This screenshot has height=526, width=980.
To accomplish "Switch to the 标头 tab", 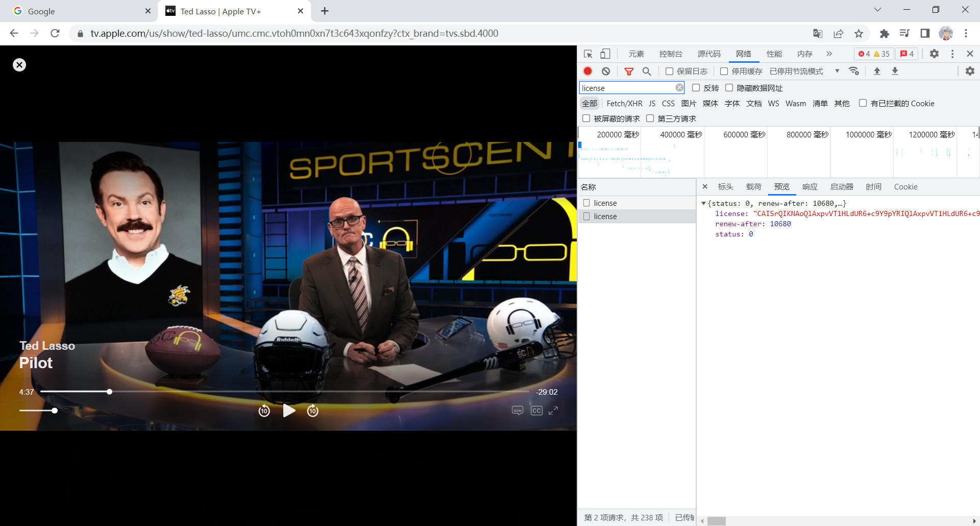I will (725, 187).
